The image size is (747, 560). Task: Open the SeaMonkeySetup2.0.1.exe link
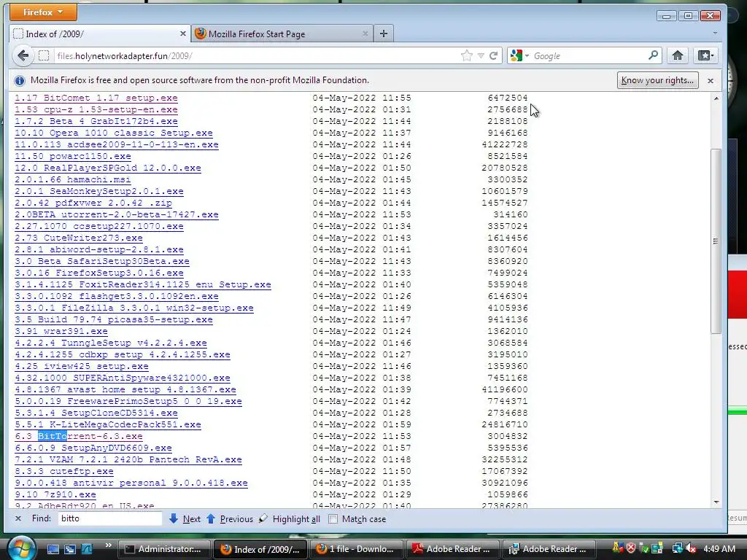pyautogui.click(x=98, y=192)
